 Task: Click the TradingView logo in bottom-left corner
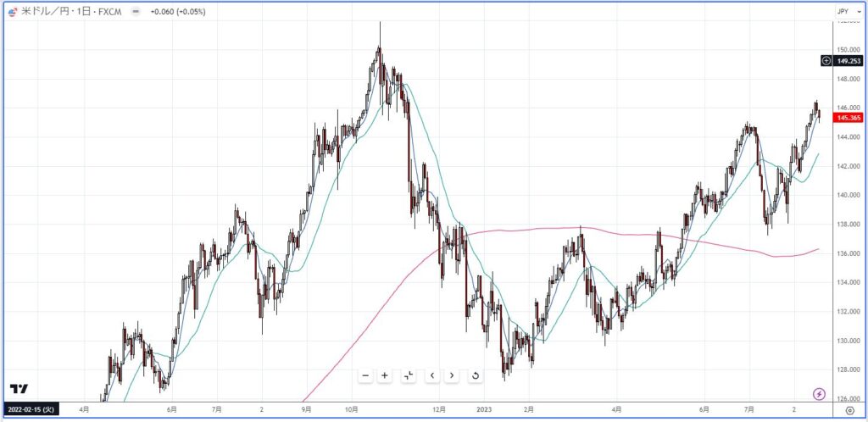click(19, 389)
